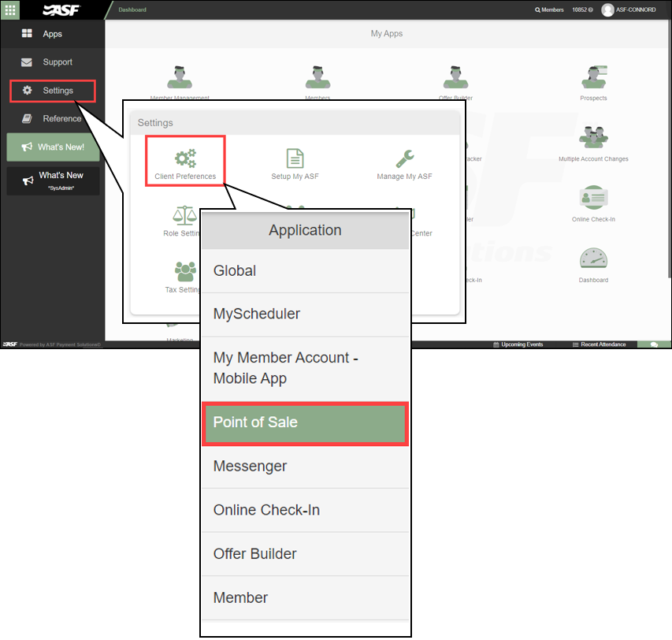The width and height of the screenshot is (672, 640).
Task: Open the Dashboard gauge app icon
Action: (x=593, y=258)
